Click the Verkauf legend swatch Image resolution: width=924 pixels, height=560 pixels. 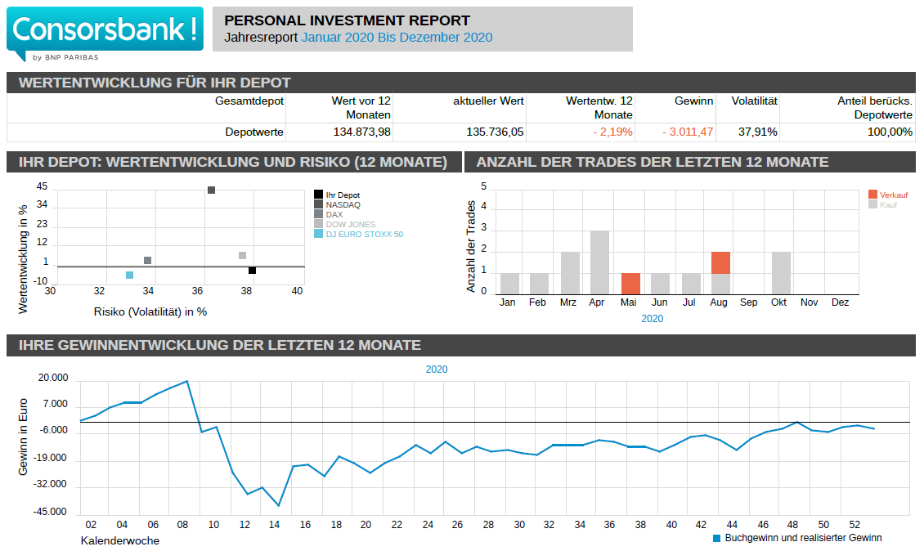coord(872,195)
